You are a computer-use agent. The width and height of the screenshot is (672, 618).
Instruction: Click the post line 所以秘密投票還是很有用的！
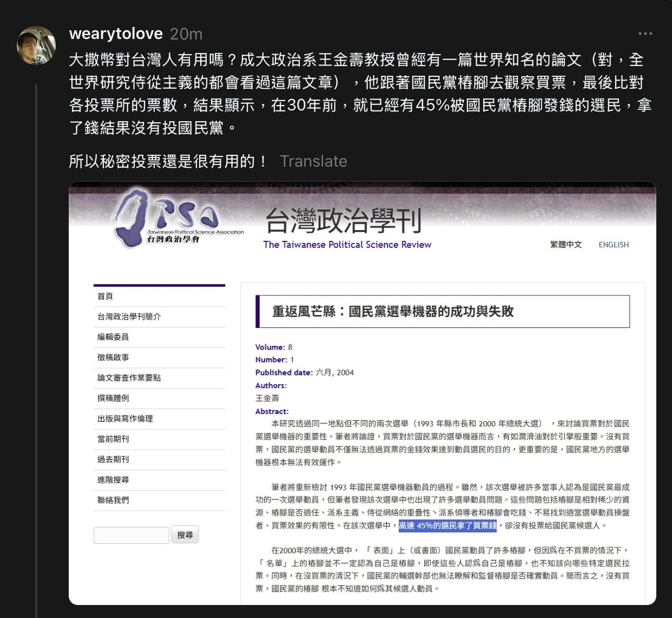[168, 161]
